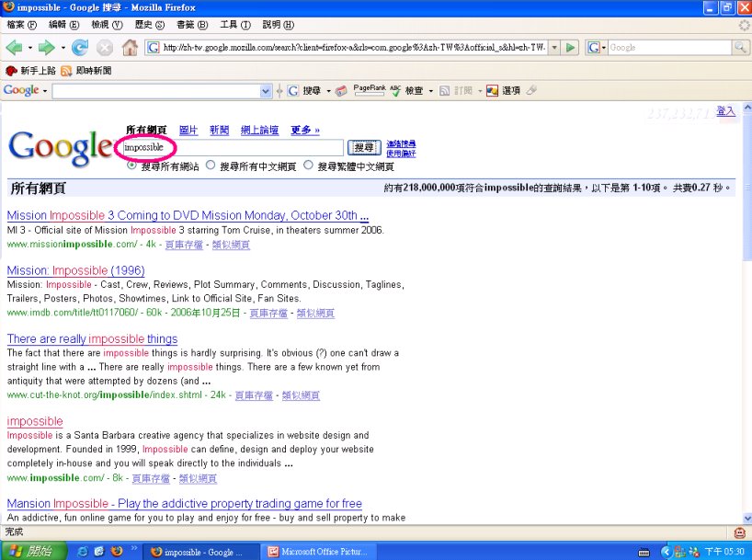Open the 新手上路 bookmark
Screen dimensions: 752x560
coord(30,71)
